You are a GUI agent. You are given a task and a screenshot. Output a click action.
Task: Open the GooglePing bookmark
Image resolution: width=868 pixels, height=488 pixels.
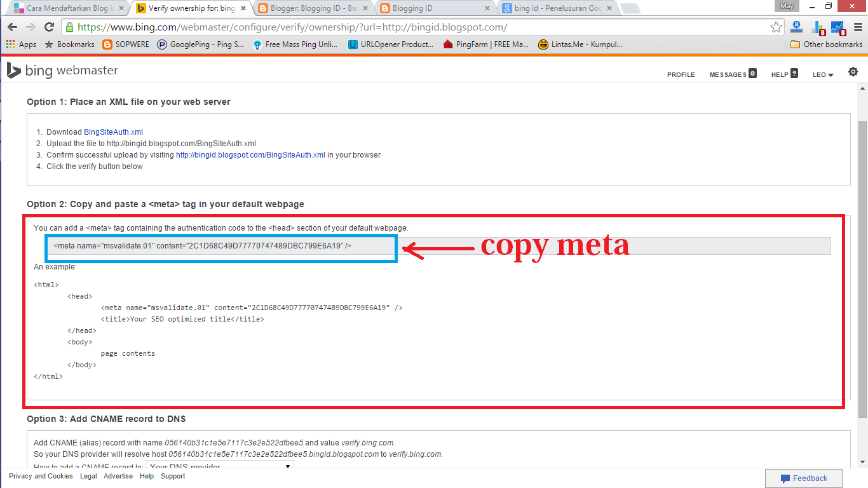(200, 44)
